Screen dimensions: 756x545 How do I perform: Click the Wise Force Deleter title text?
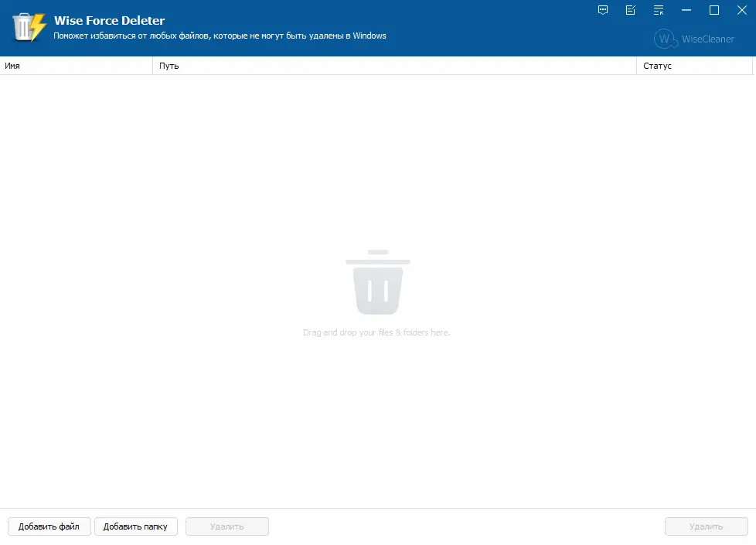pyautogui.click(x=110, y=20)
